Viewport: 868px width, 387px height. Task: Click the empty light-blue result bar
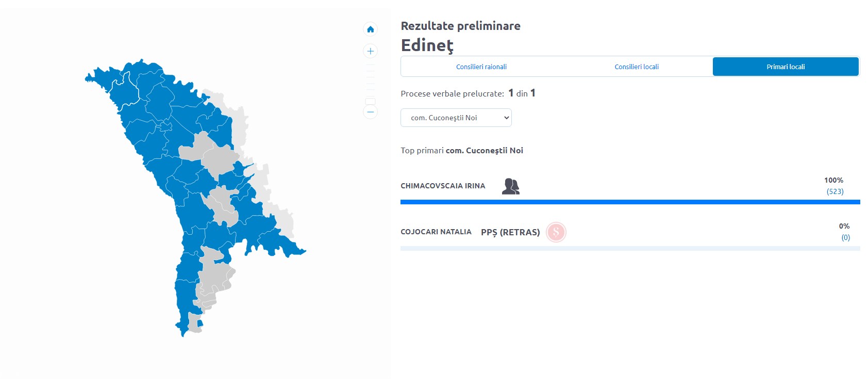pyautogui.click(x=630, y=248)
